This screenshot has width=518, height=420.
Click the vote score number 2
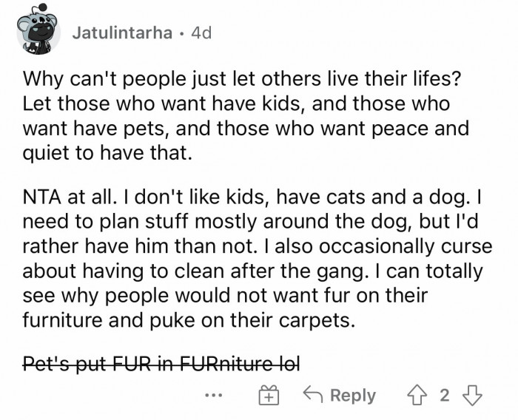(444, 395)
